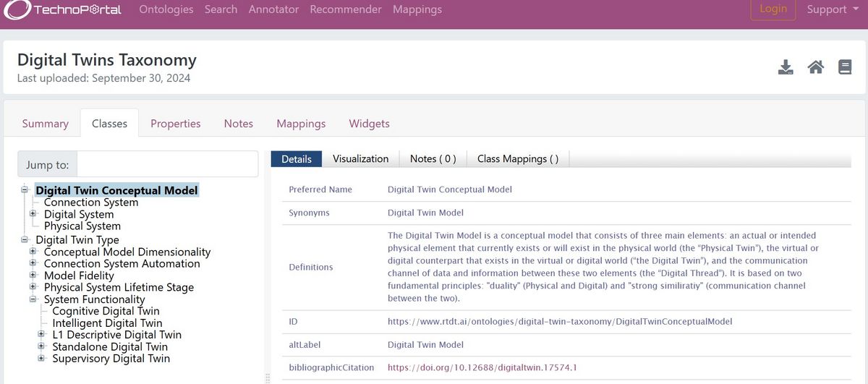Click the Login button
Viewport: 868px width, 384px height.
tap(773, 9)
